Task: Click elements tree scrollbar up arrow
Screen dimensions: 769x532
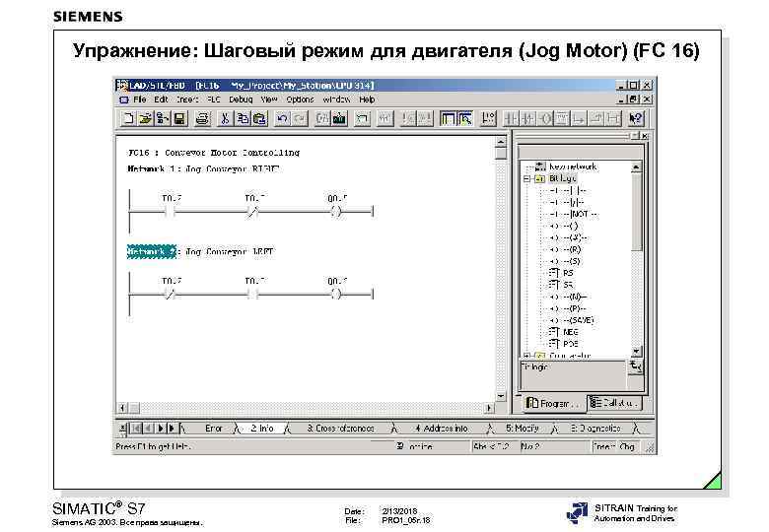Action: [x=636, y=167]
